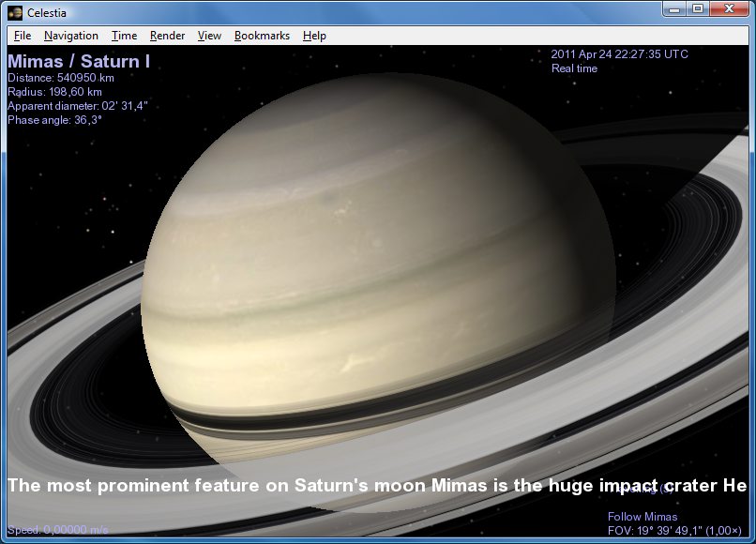Expand the Time menu
This screenshot has height=544, width=756.
click(124, 36)
